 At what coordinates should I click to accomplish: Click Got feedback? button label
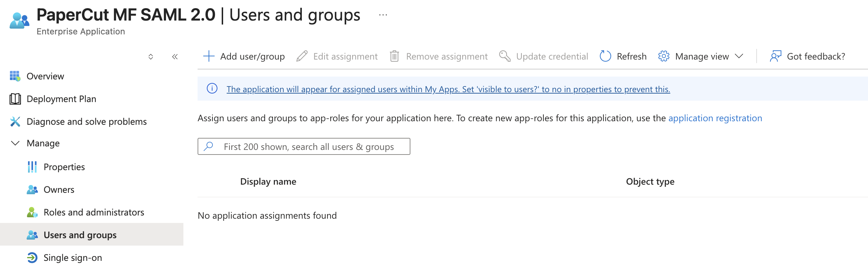[816, 56]
